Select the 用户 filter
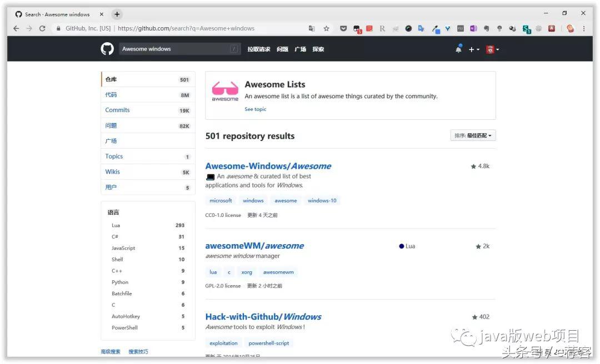Image resolution: width=600 pixels, height=364 pixels. point(148,187)
